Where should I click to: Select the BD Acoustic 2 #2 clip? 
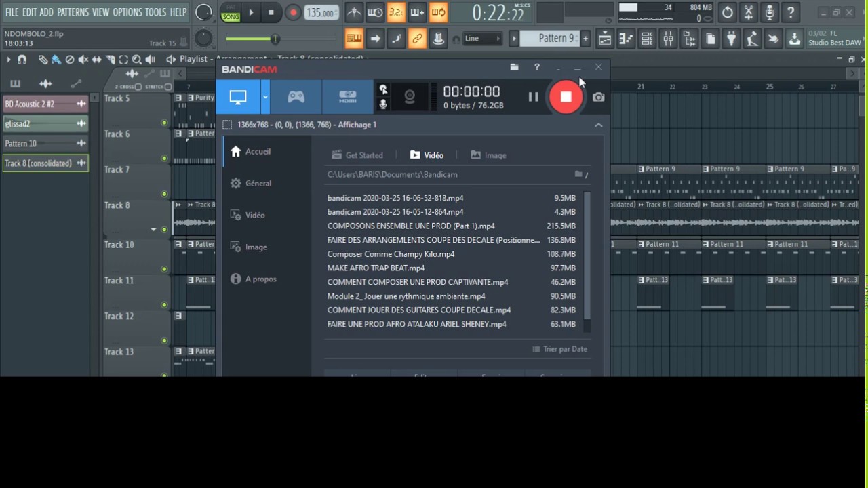45,104
